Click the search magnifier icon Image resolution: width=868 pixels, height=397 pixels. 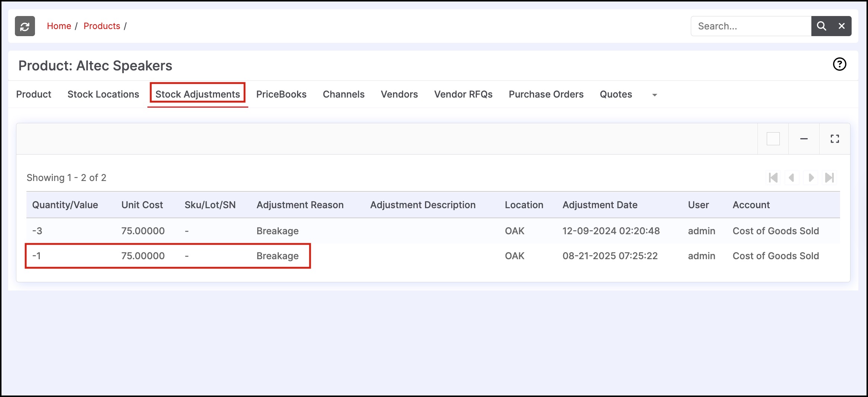[821, 26]
